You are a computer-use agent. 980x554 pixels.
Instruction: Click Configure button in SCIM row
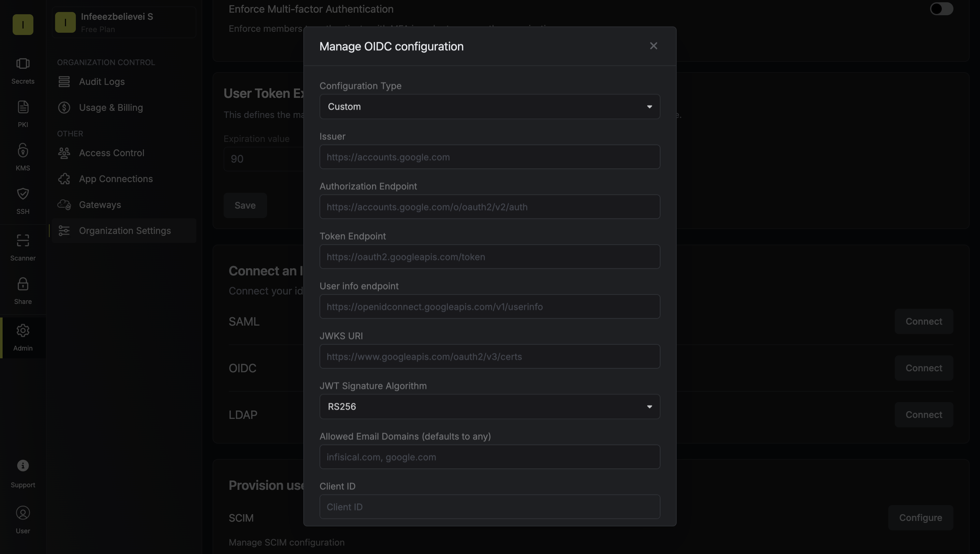(921, 518)
